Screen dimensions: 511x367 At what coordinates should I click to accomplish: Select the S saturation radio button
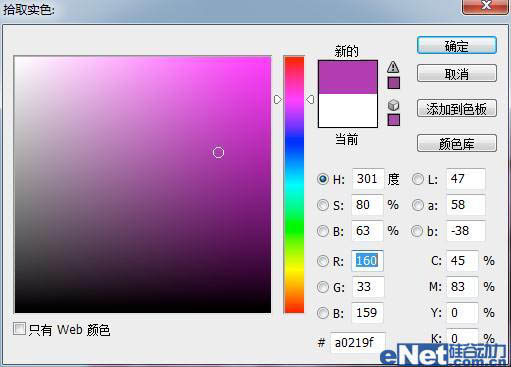(x=323, y=205)
